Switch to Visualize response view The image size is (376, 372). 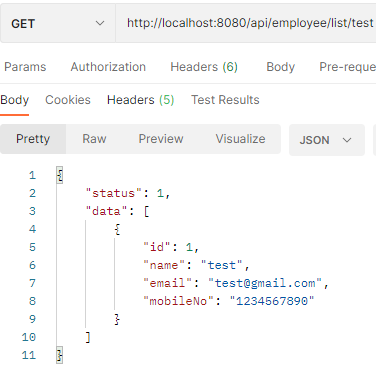(x=240, y=139)
